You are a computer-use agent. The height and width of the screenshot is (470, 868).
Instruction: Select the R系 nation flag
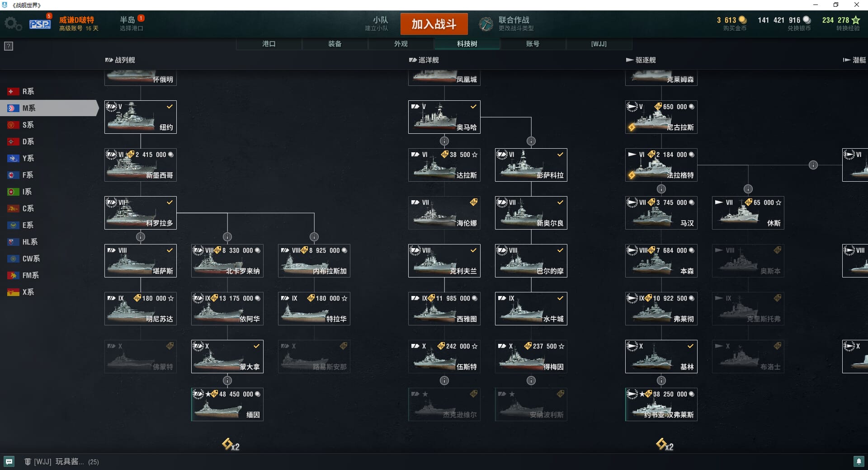coord(13,92)
